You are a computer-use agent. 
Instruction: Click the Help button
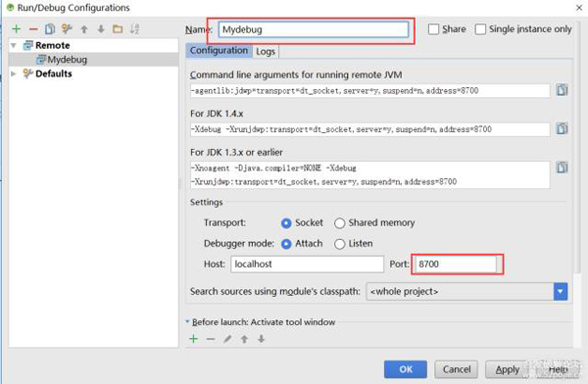[x=558, y=369]
